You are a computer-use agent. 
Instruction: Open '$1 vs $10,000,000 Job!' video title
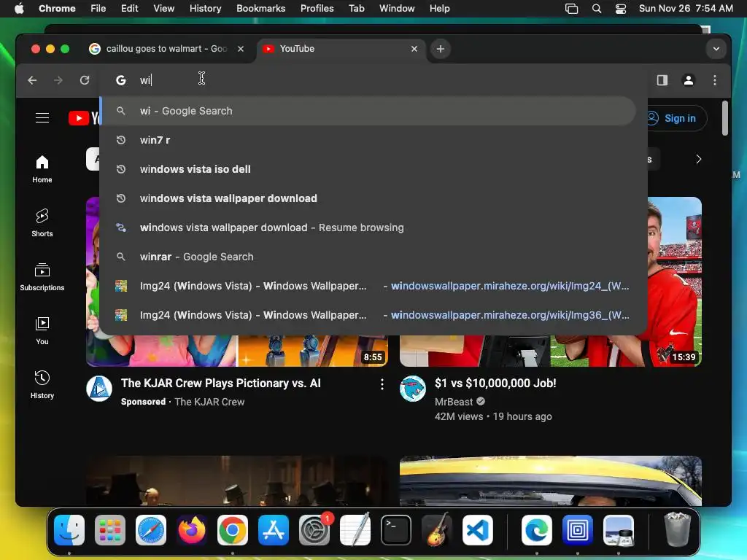click(x=495, y=384)
